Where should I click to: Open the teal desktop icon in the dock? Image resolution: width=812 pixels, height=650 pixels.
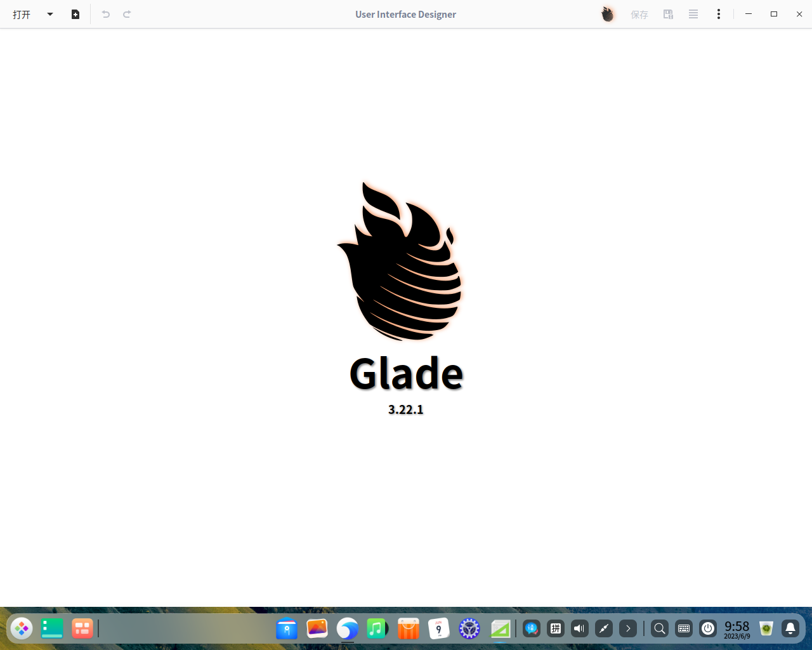[x=52, y=628]
